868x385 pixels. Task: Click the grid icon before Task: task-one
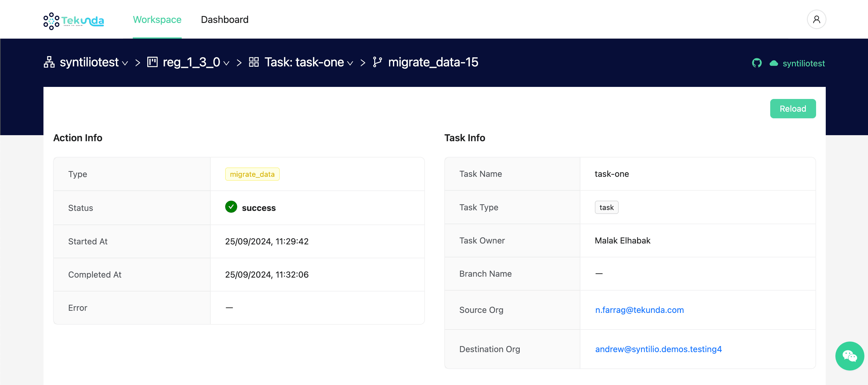pos(254,62)
